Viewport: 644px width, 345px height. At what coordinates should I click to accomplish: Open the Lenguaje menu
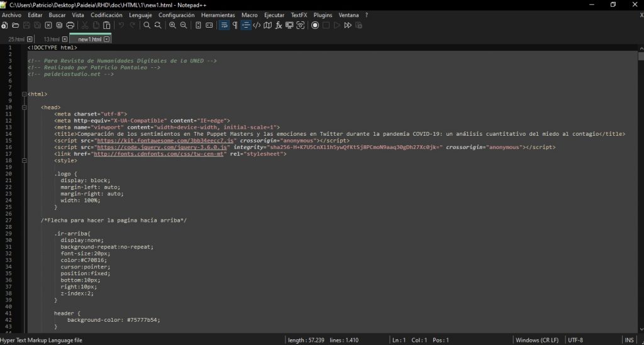pyautogui.click(x=140, y=15)
